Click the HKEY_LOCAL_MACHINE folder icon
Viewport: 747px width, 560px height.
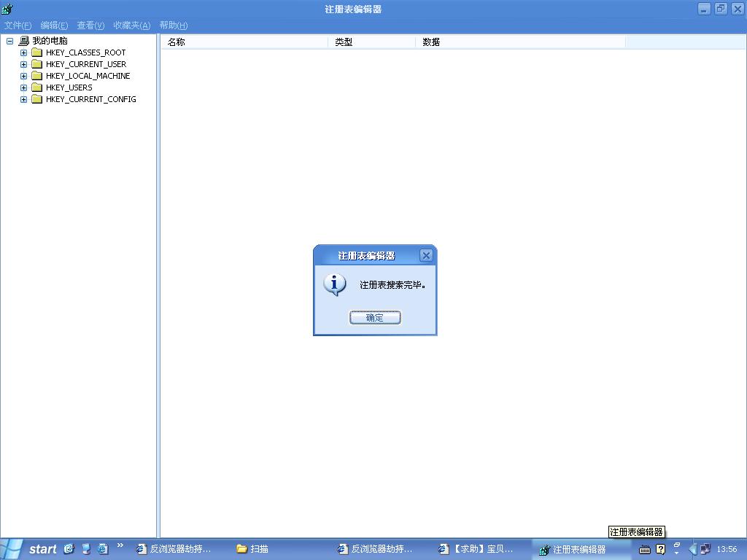click(36, 76)
